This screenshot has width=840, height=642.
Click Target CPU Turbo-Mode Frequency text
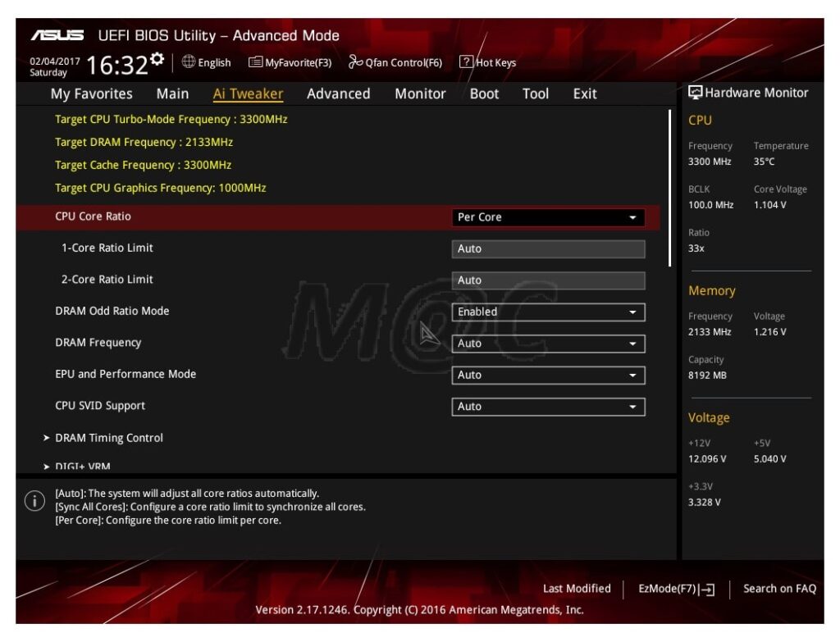click(171, 120)
